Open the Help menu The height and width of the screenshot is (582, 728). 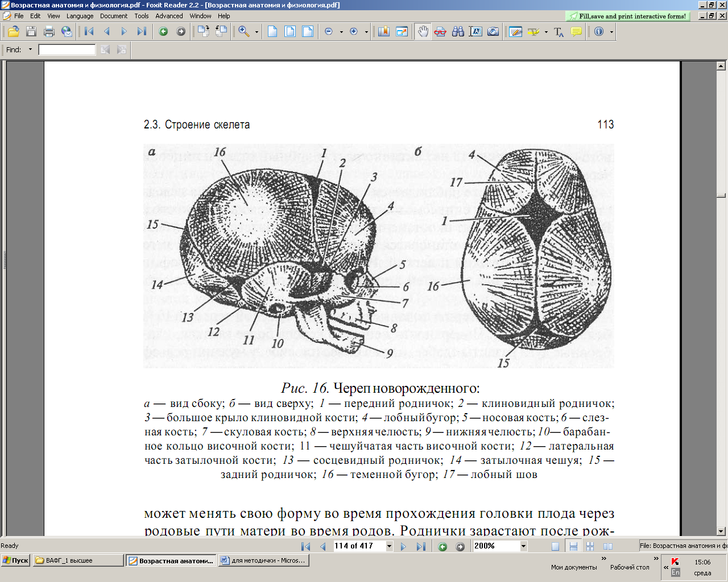click(x=224, y=16)
